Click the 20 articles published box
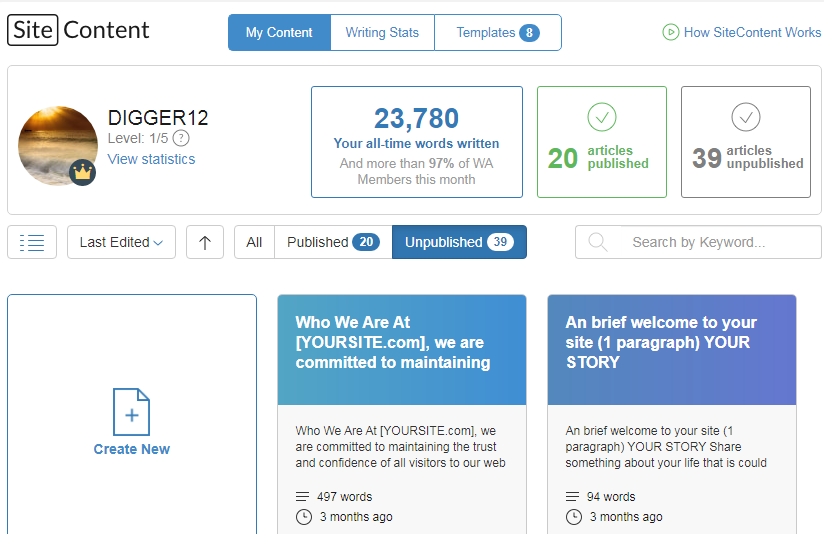Viewport: 824px width, 534px height. coord(602,142)
